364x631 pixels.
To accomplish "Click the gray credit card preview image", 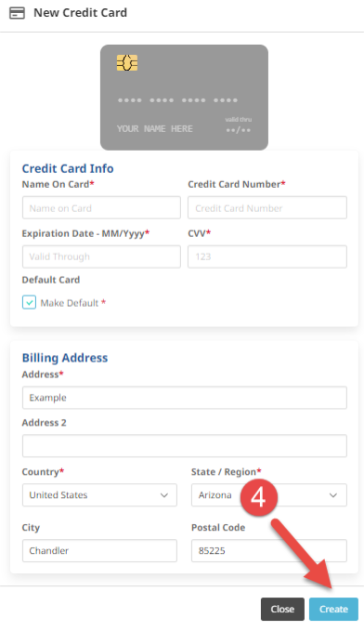I will [184, 98].
